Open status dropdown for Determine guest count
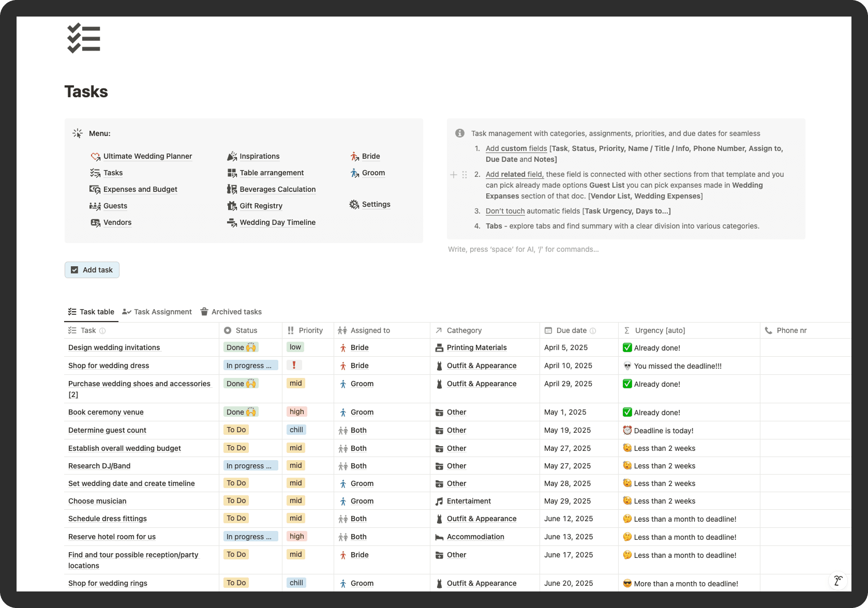Screen dimensions: 868x608 (x=236, y=430)
